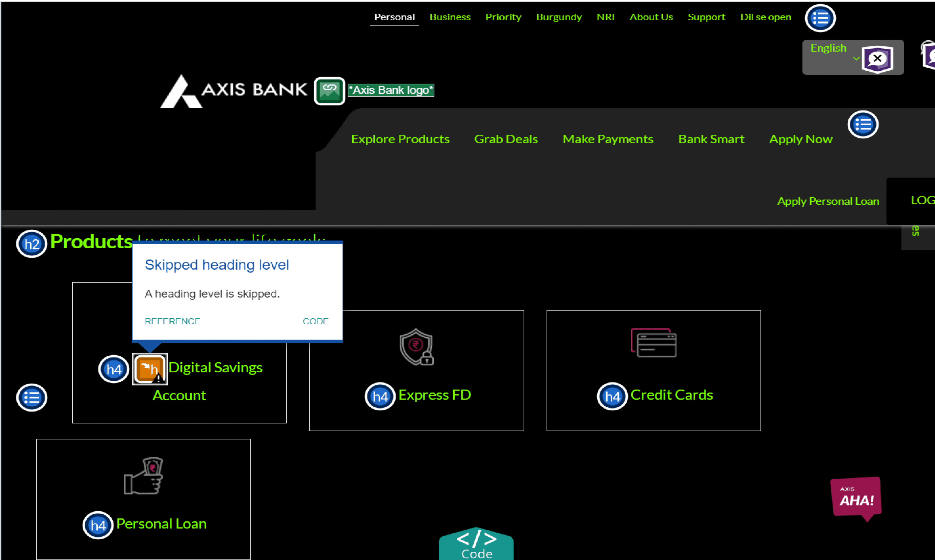Image resolution: width=935 pixels, height=560 pixels.
Task: Click the Axis Bank logo
Action: pyautogui.click(x=234, y=91)
